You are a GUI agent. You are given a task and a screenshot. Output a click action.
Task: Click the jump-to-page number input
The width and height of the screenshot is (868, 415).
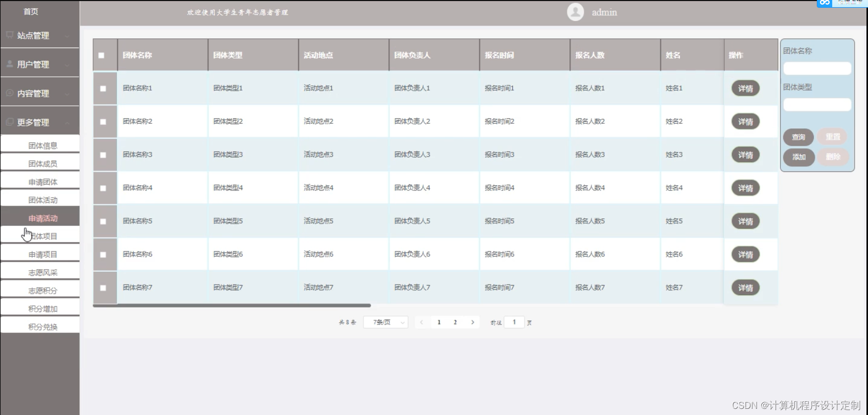[514, 322]
